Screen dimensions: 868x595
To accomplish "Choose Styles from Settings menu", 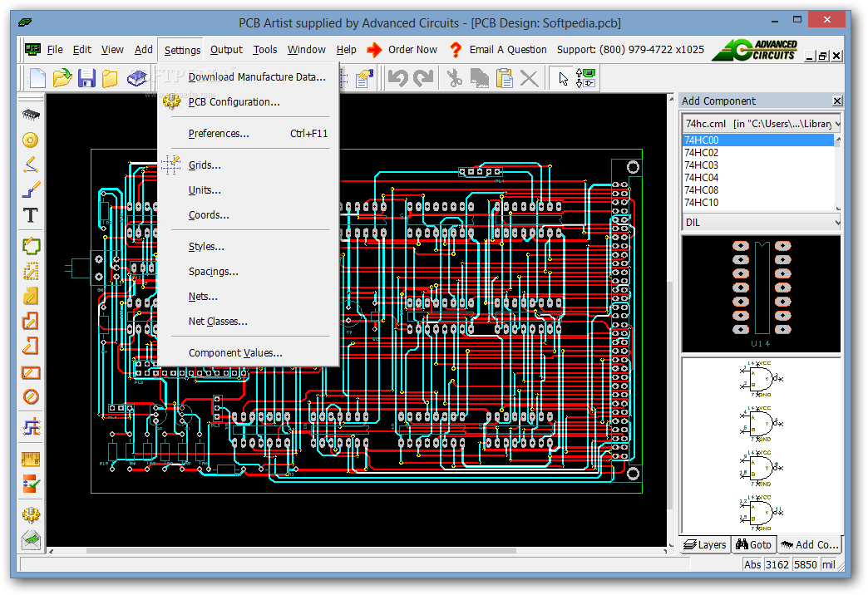I will tap(249, 246).
